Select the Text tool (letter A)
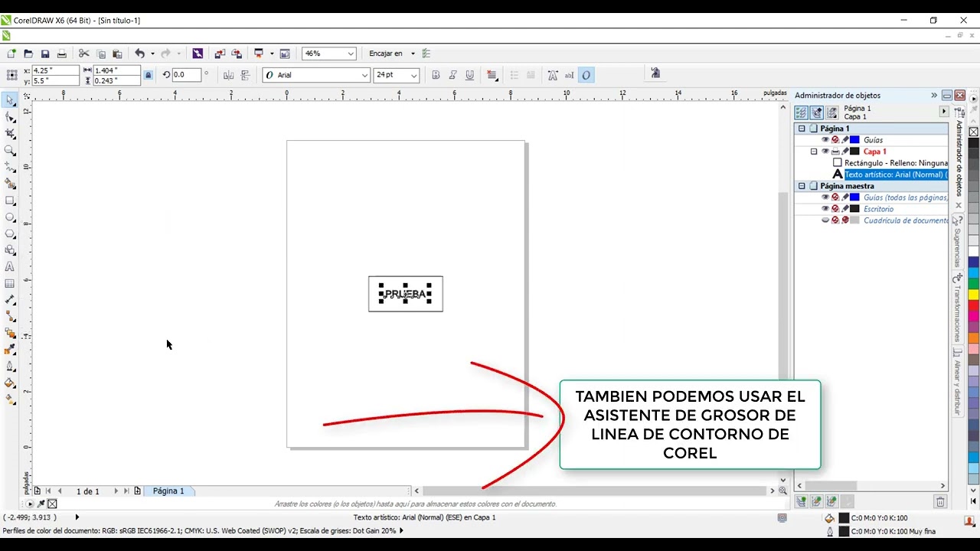Image resolution: width=980 pixels, height=551 pixels. pyautogui.click(x=10, y=267)
